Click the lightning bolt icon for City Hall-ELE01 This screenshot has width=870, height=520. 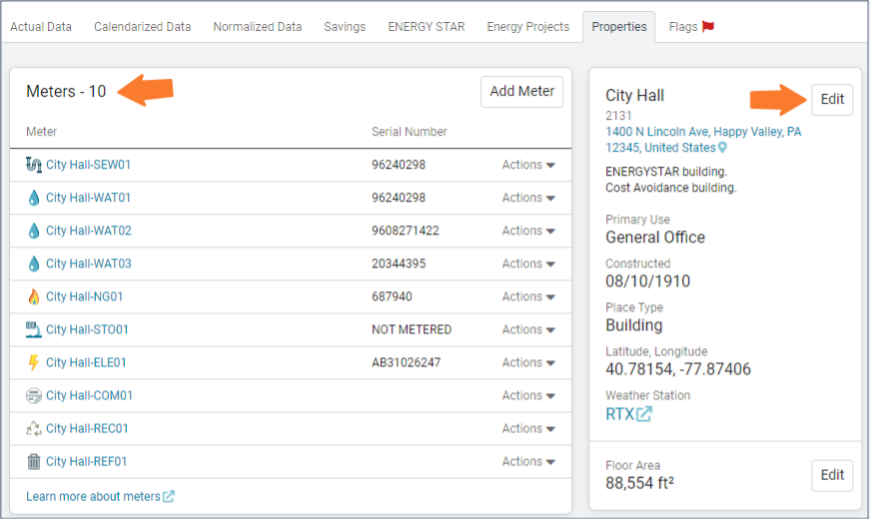pyautogui.click(x=34, y=363)
